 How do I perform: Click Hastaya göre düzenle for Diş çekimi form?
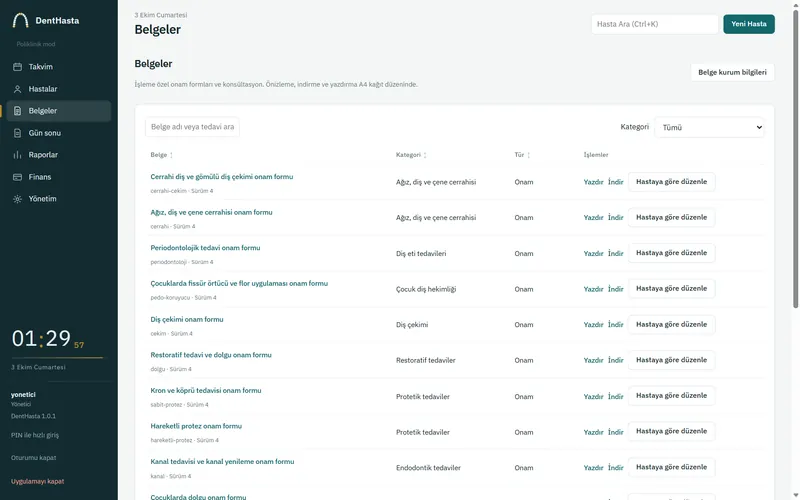(671, 324)
